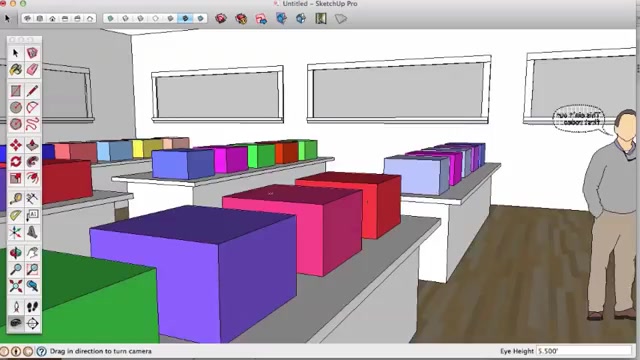The width and height of the screenshot is (640, 360).
Task: Choose the Line pencil tool
Action: [32, 91]
